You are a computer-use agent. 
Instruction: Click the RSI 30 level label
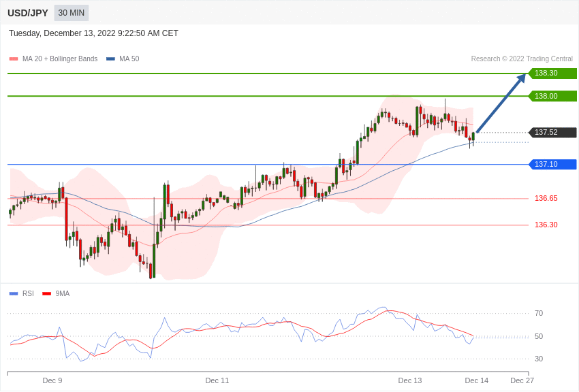(539, 359)
